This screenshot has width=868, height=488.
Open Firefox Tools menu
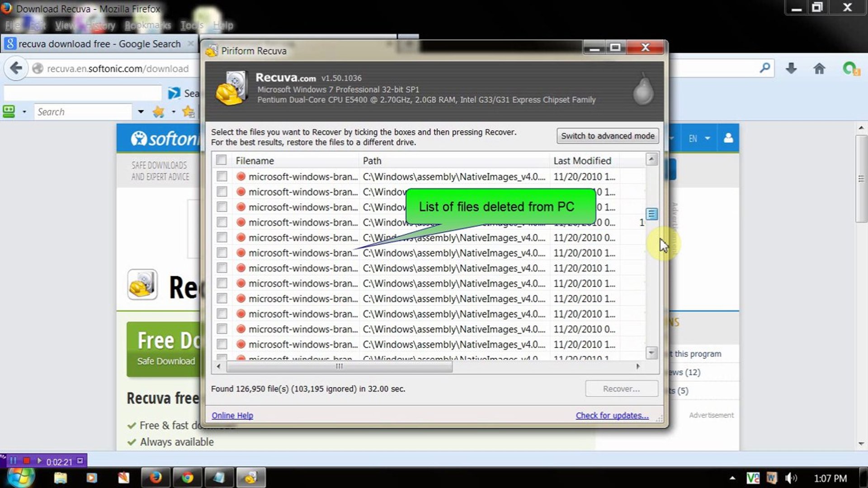click(192, 25)
